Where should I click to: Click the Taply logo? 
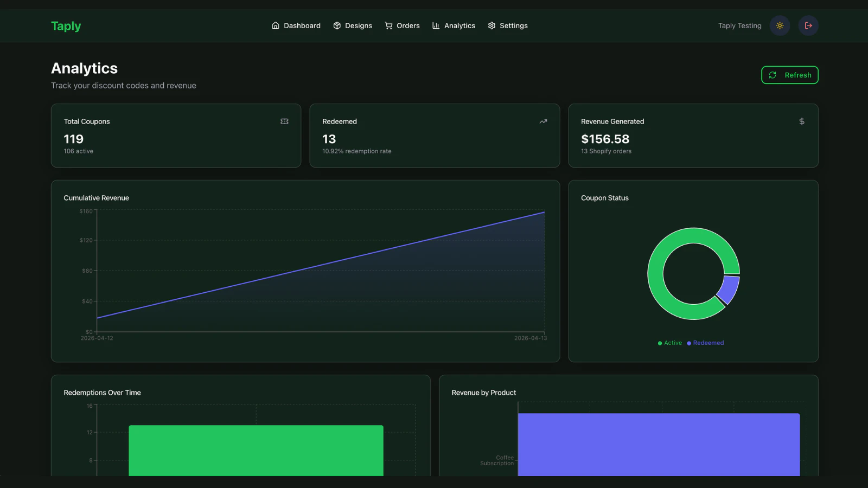[66, 26]
